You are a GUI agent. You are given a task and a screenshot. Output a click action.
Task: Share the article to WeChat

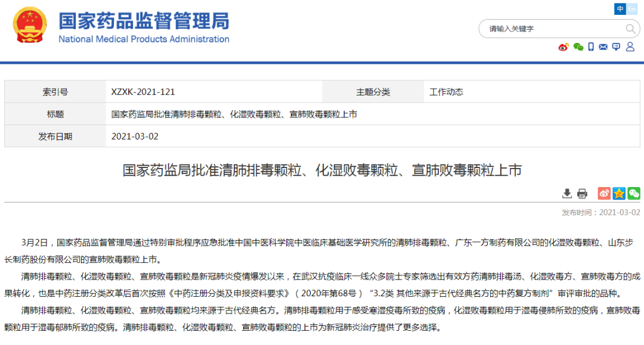coord(634,193)
